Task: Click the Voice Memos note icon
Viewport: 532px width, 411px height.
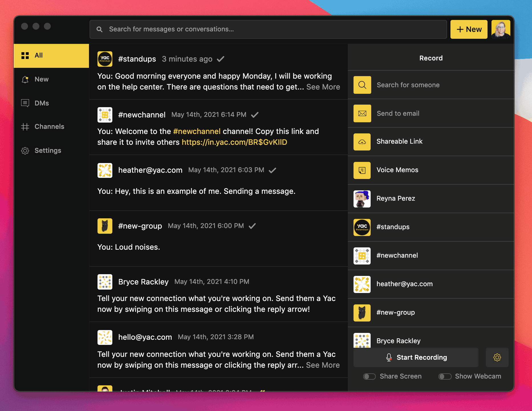Action: [362, 170]
